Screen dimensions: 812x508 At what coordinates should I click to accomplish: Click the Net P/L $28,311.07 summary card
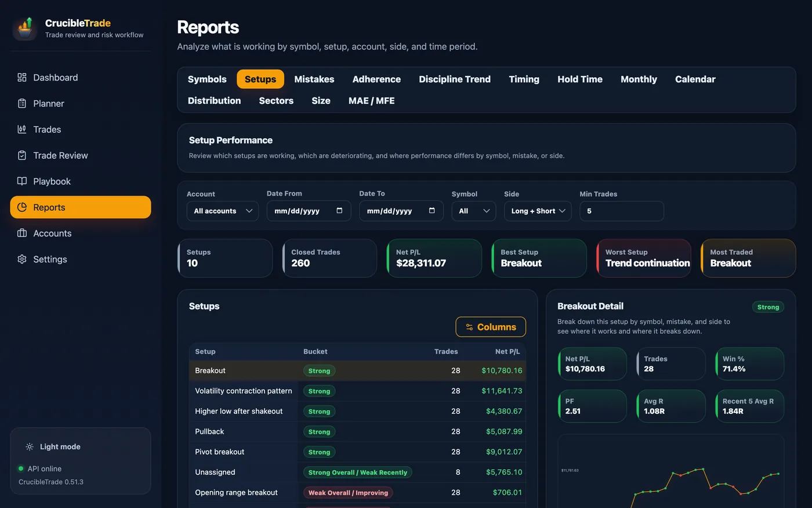point(434,258)
